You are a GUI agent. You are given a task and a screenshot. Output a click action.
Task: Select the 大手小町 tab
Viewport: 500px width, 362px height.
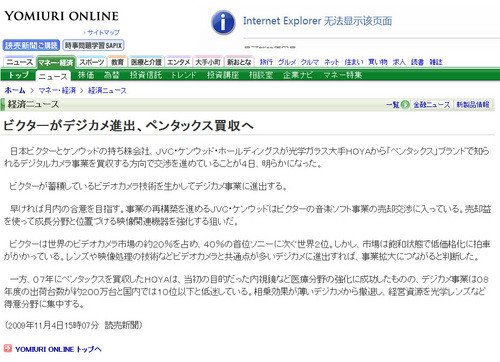point(208,62)
